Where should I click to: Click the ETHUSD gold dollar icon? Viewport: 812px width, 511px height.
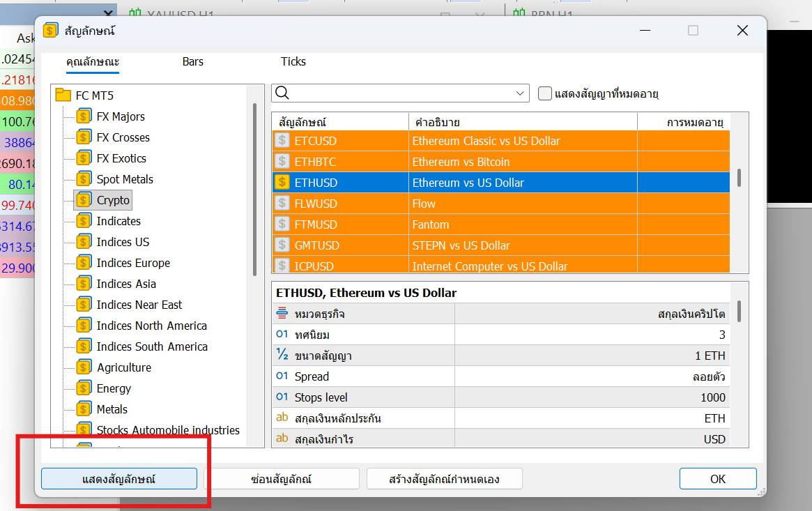pyautogui.click(x=282, y=182)
